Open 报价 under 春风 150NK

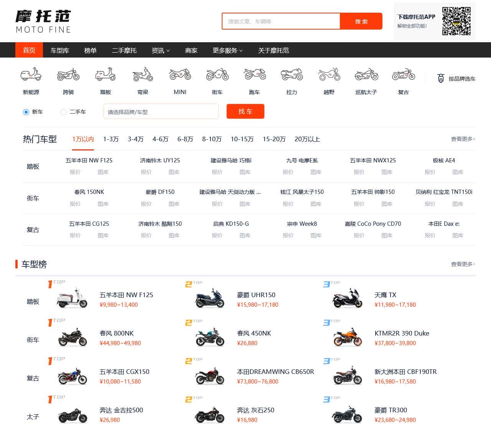pyautogui.click(x=75, y=204)
